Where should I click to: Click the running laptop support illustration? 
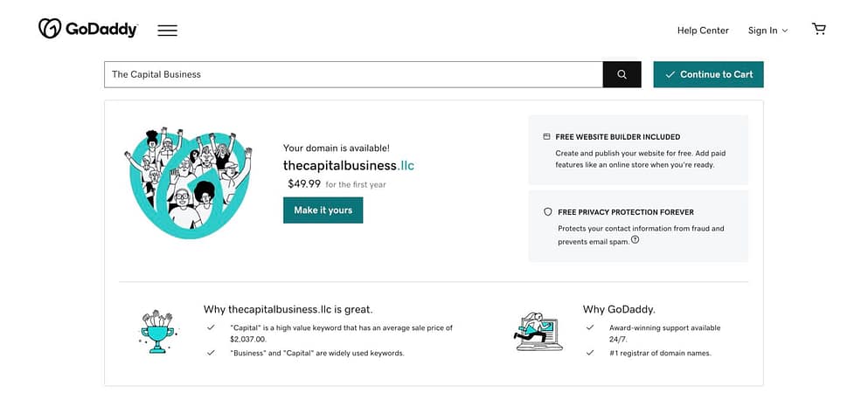pyautogui.click(x=538, y=331)
